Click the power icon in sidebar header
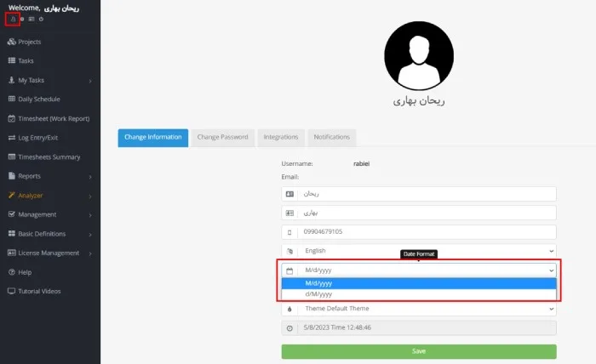Viewport: 596px width, 364px height. (x=41, y=18)
